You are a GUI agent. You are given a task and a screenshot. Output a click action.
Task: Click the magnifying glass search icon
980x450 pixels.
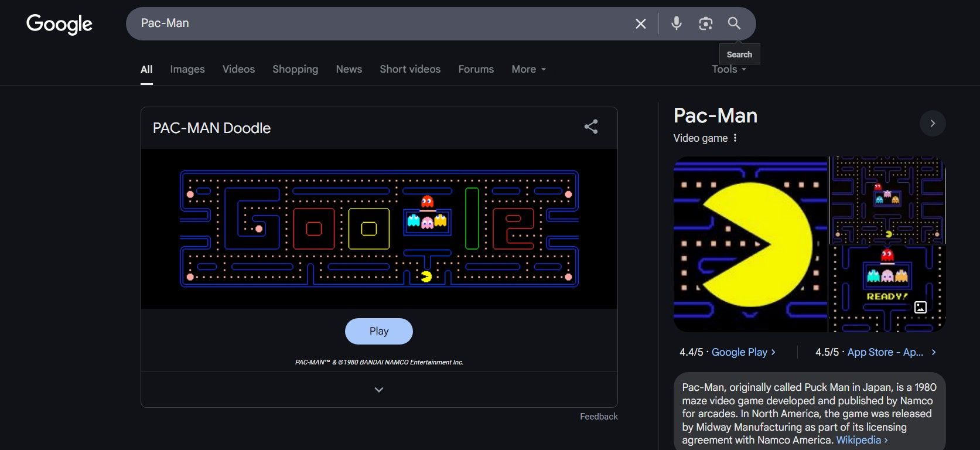734,23
